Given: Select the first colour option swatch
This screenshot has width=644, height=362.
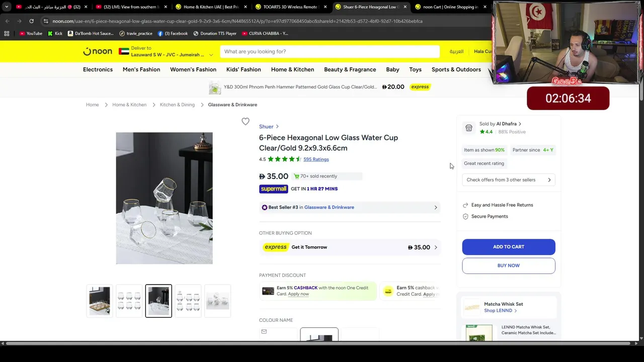Looking at the screenshot, I should (x=279, y=334).
